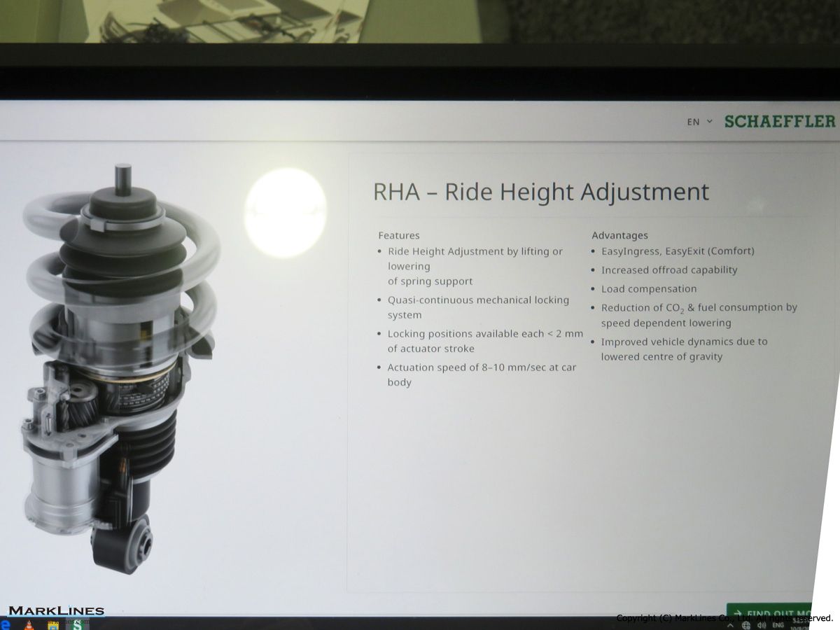840x630 pixels.
Task: Click the "Actuation speed of 8–10 mm/sec" bullet
Action: [x=482, y=374]
